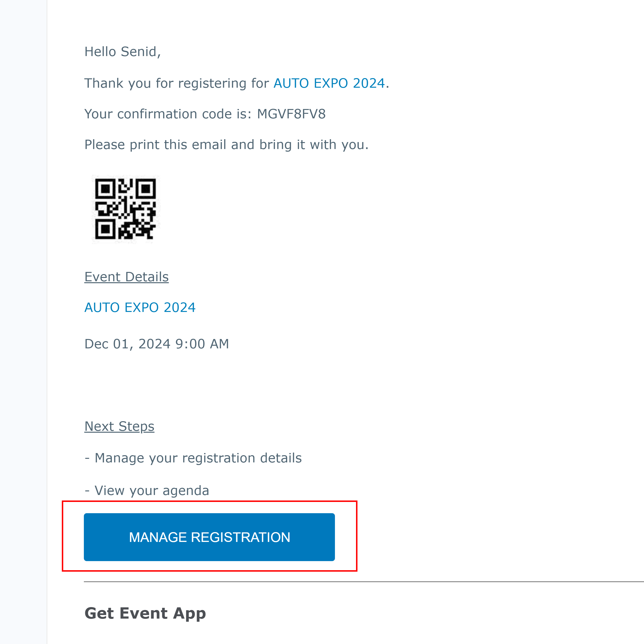Click the Get Event App heading
Image resolution: width=644 pixels, height=644 pixels.
(145, 613)
